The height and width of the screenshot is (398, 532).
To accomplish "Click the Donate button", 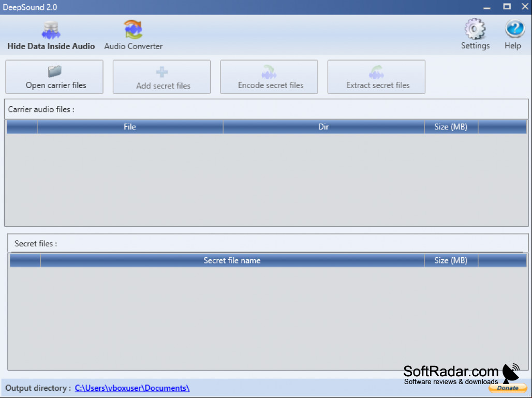I will [x=508, y=388].
